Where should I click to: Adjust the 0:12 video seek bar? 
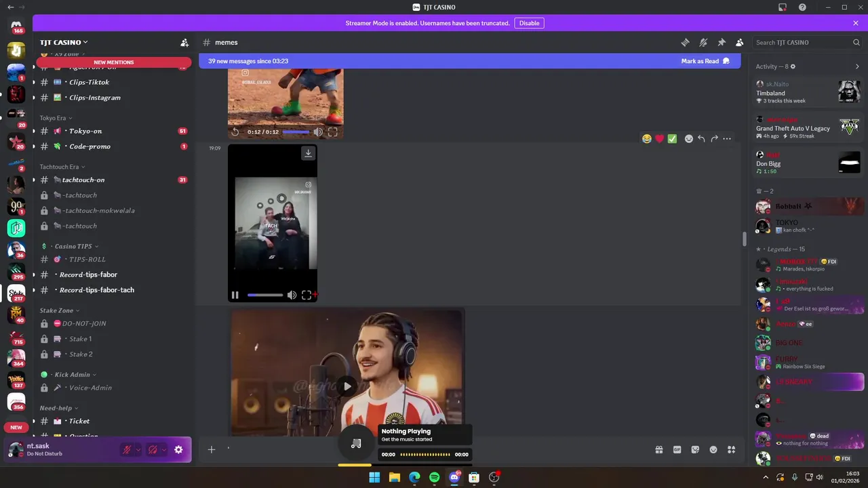pyautogui.click(x=295, y=132)
